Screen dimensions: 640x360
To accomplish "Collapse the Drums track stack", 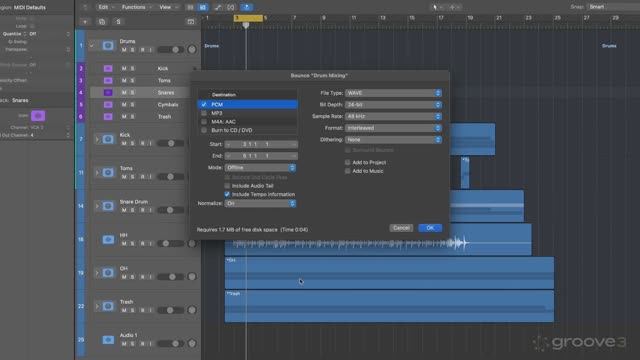I will tap(92, 45).
